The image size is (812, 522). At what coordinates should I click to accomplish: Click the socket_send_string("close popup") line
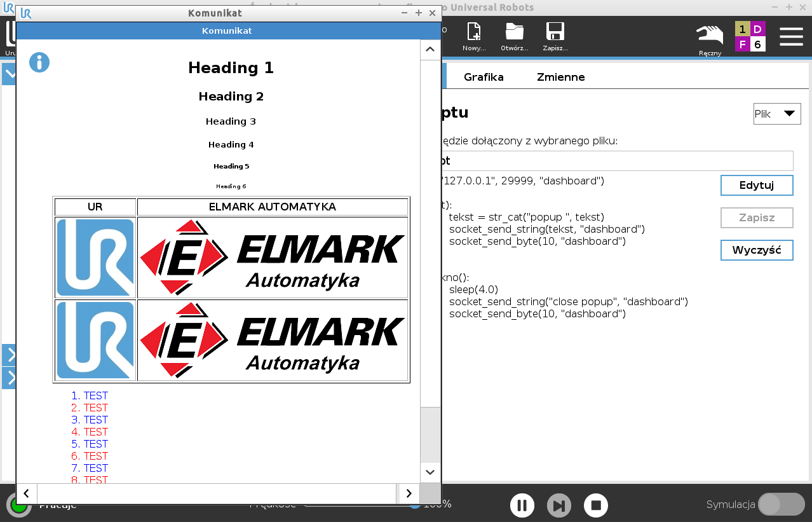(x=569, y=301)
